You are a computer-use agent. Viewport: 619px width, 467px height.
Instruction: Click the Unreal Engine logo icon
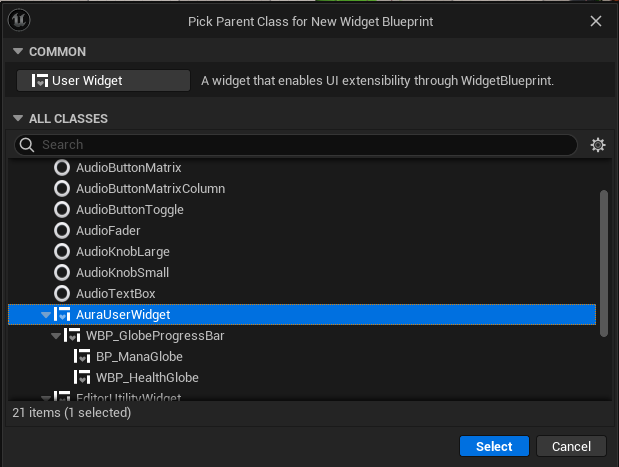[22, 21]
